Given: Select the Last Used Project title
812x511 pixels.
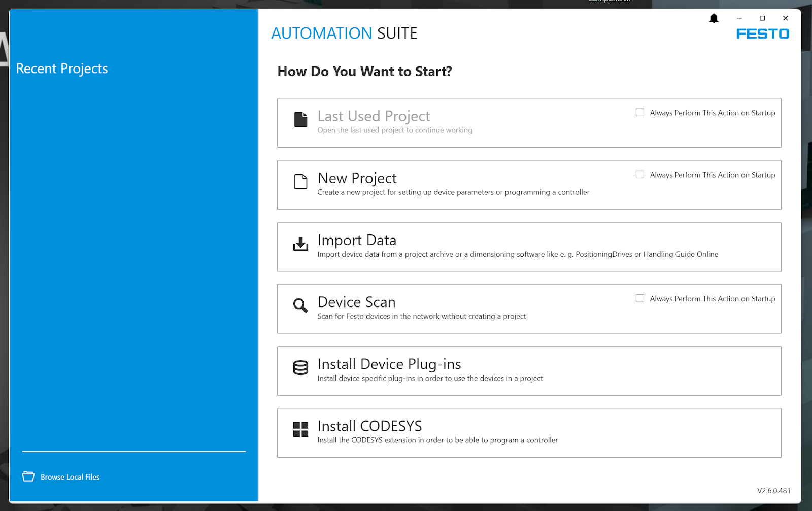Looking at the screenshot, I should 374,116.
